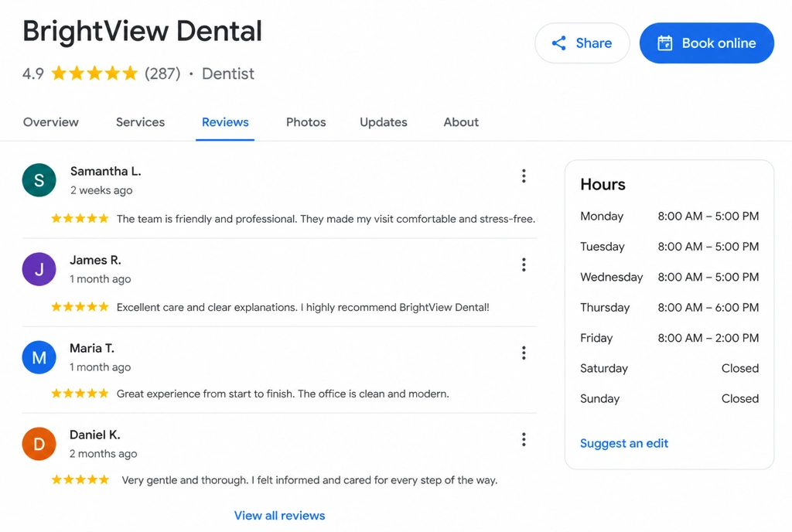Screen dimensions: 792x532
Task: Click Daniel K.'s orange D avatar
Action: pyautogui.click(x=39, y=444)
